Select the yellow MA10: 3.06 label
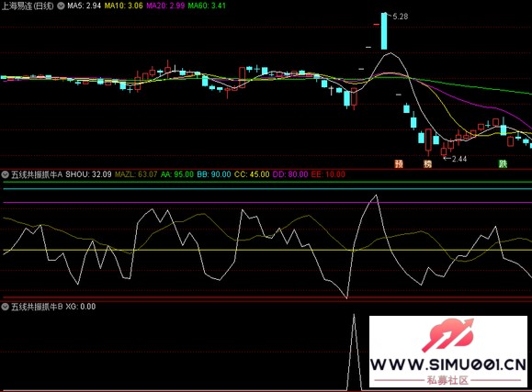Screen dimensions: 532x392 [123, 6]
